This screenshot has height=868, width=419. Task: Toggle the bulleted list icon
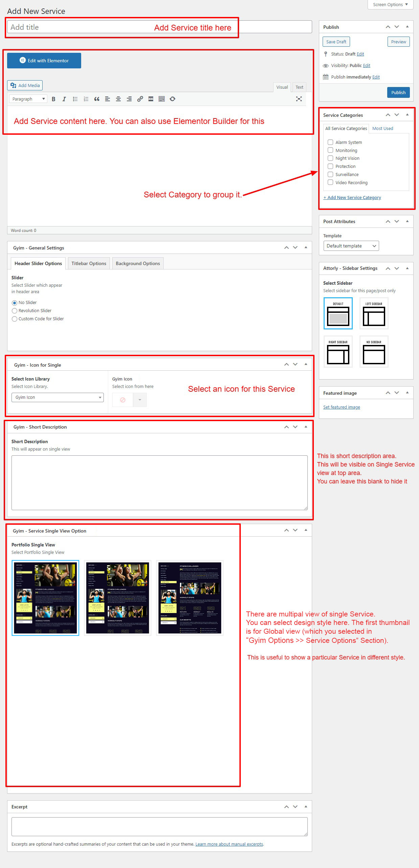pos(75,99)
